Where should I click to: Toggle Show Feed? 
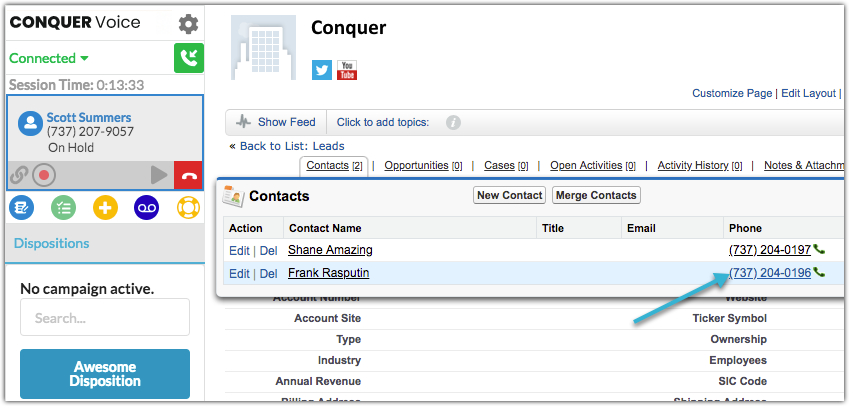(276, 122)
